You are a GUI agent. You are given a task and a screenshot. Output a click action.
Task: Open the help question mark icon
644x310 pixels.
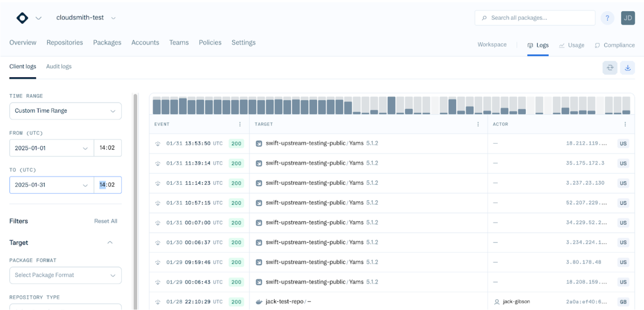pos(607,18)
